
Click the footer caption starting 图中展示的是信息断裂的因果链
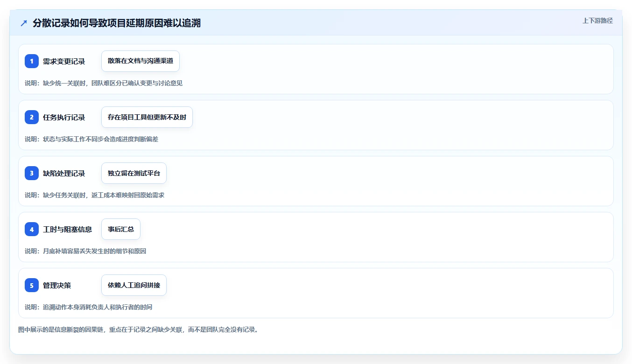[138, 329]
